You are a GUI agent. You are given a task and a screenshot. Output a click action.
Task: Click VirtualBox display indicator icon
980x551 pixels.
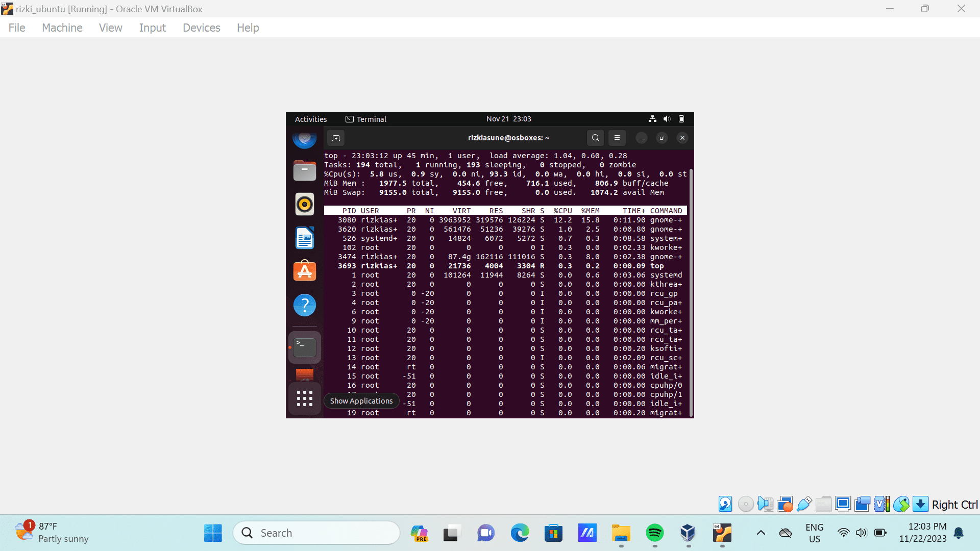pyautogui.click(x=843, y=504)
